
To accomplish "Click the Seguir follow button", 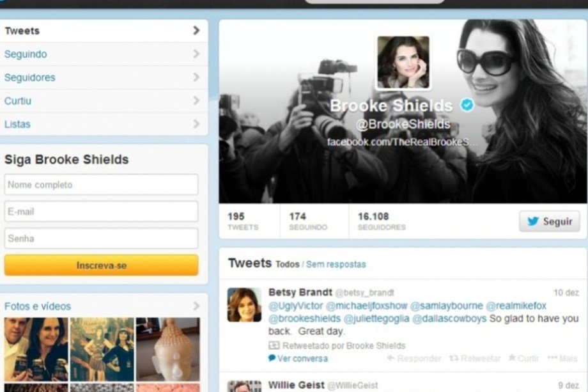I will 550,221.
